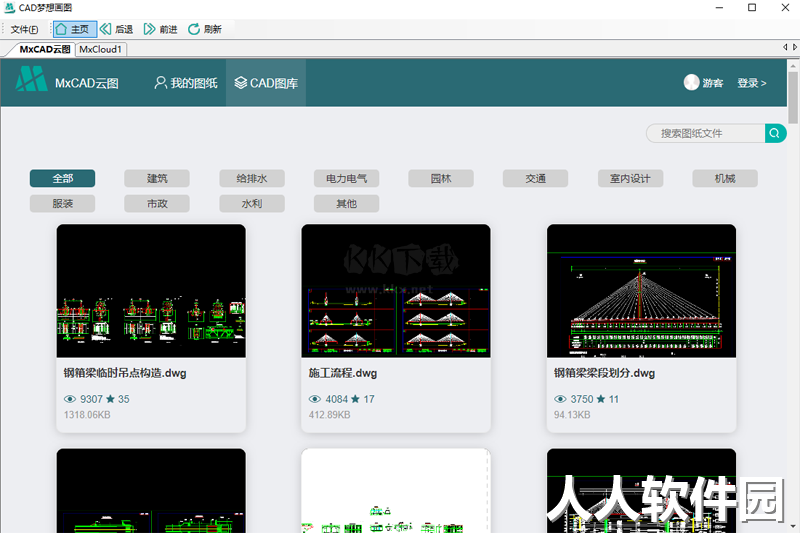This screenshot has width=800, height=533.
Task: Click the eye views icon beside 4084
Action: [315, 399]
